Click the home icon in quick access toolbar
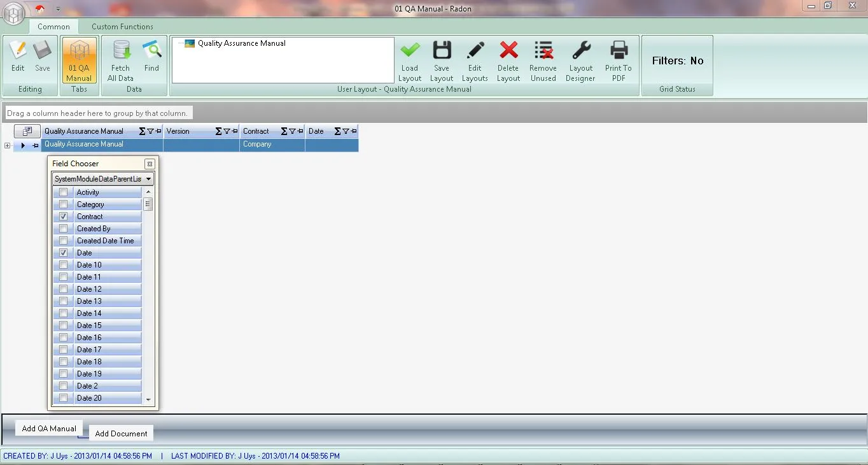The width and height of the screenshot is (868, 465). 40,8
